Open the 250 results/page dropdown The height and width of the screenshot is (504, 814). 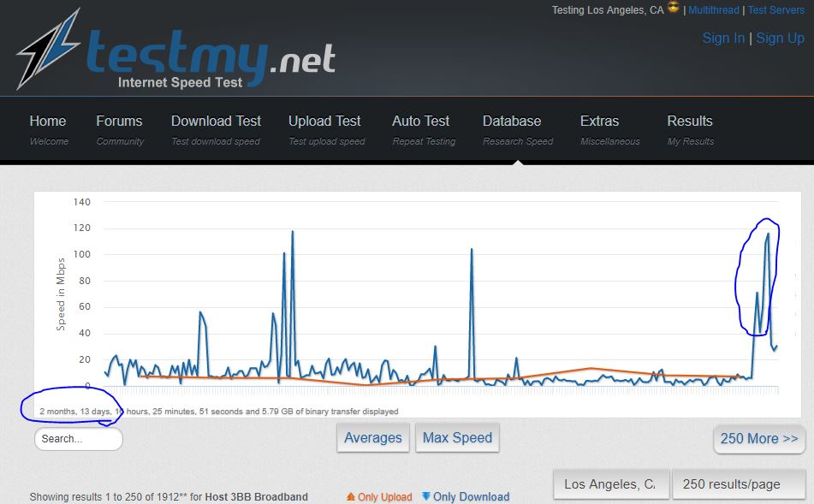(x=738, y=483)
